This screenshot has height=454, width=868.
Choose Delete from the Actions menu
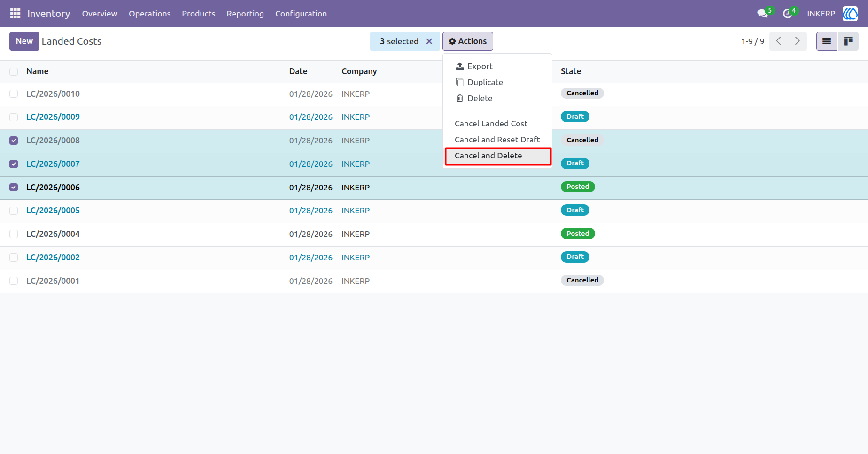pos(497,98)
